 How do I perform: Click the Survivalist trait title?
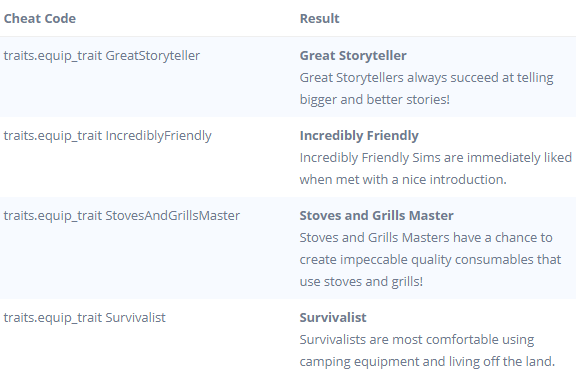pos(333,317)
